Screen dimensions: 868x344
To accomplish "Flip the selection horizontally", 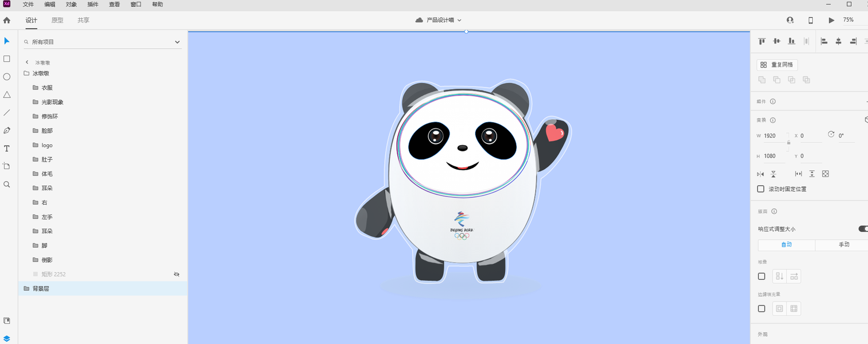I will coord(761,174).
